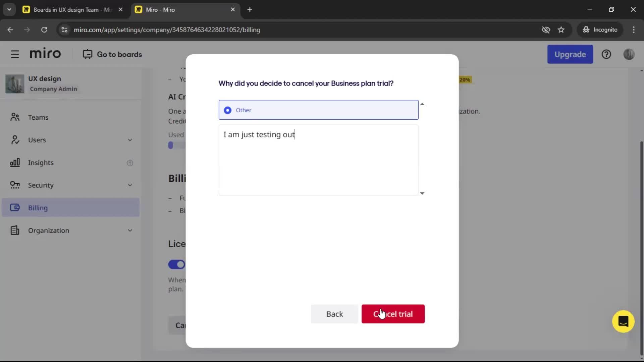Expand the Security chevron
The width and height of the screenshot is (644, 362).
(x=130, y=185)
